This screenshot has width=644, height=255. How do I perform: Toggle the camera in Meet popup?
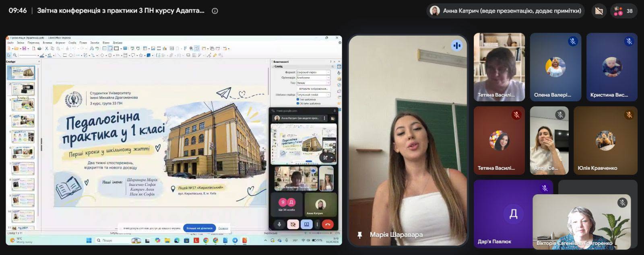click(293, 224)
